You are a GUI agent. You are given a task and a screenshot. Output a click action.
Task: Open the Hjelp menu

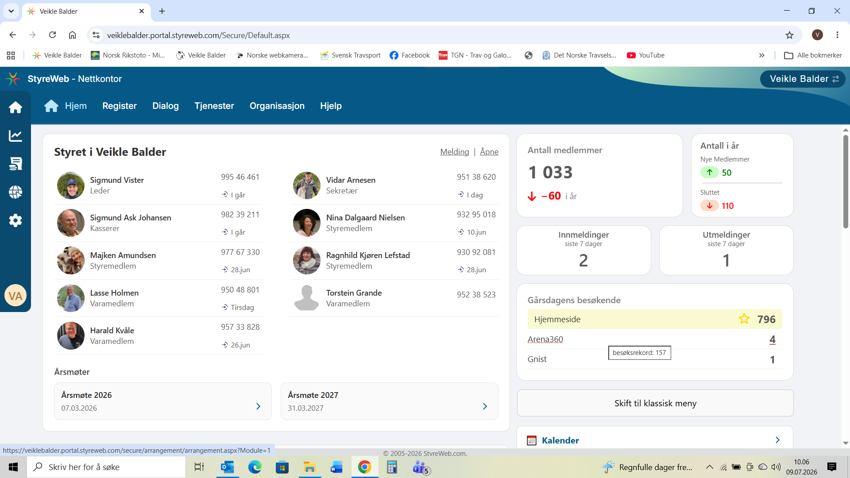coord(331,106)
